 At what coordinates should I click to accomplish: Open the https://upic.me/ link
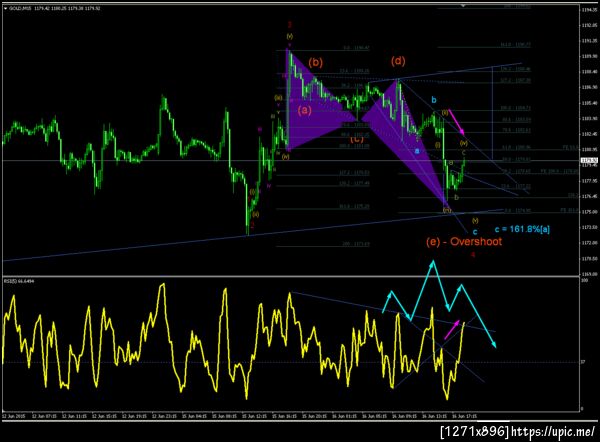point(553,432)
